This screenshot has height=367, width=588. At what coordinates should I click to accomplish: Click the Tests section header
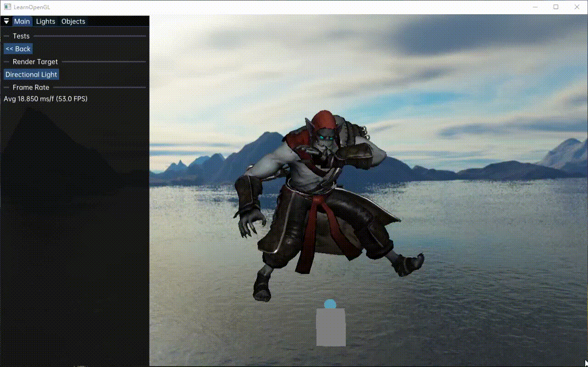21,36
